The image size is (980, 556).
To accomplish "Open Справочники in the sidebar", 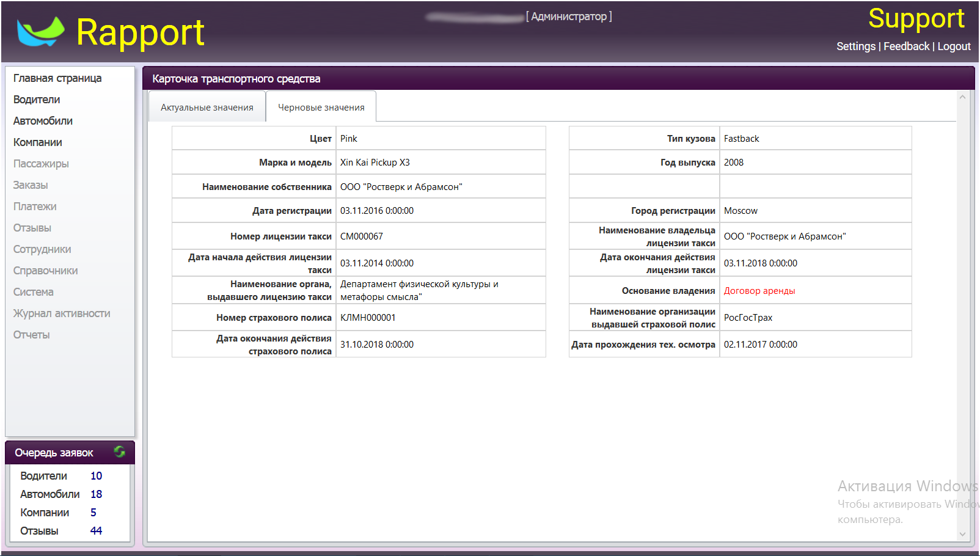I will pyautogui.click(x=46, y=271).
